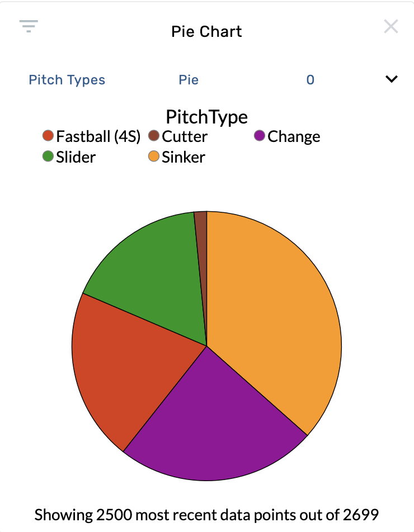Click the Cutter legend marker
Screen dimensions: 414x532
pos(153,135)
